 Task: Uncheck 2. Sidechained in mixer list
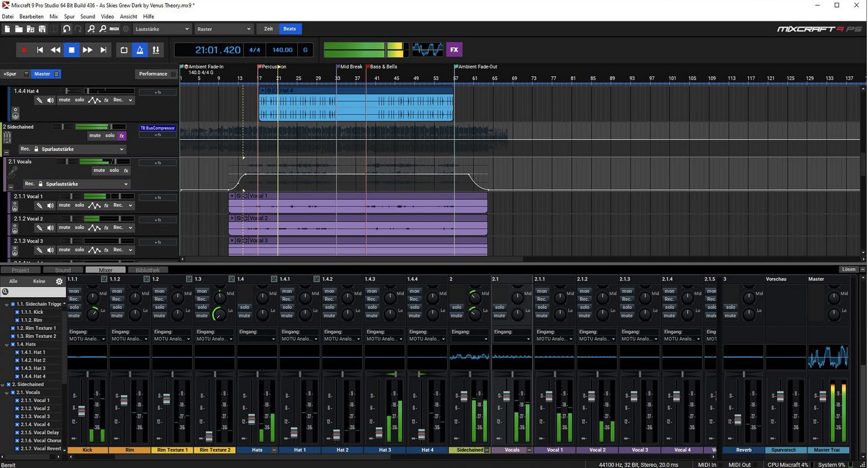pyautogui.click(x=8, y=384)
